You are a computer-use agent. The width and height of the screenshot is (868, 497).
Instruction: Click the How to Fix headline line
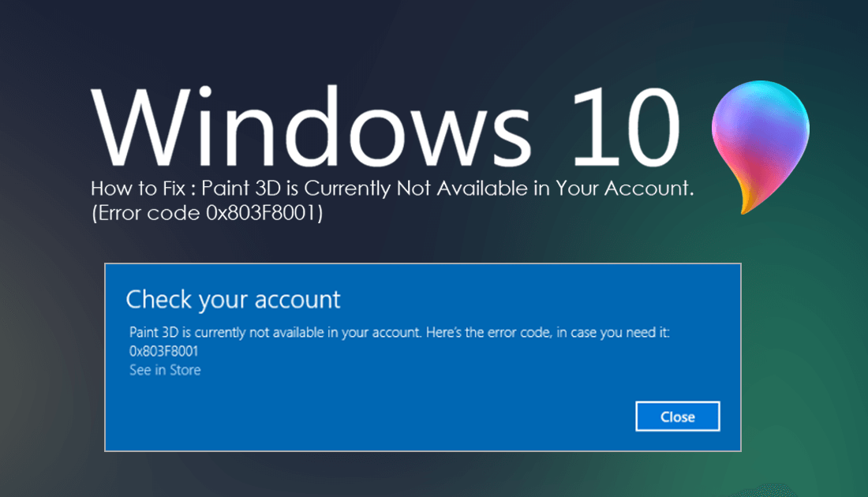(x=392, y=189)
